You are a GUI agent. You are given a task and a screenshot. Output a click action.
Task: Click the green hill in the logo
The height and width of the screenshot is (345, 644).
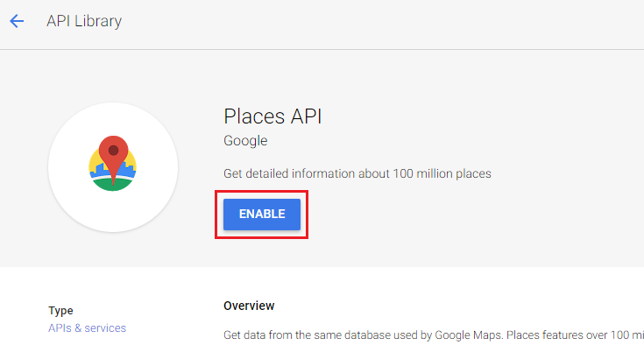(113, 184)
